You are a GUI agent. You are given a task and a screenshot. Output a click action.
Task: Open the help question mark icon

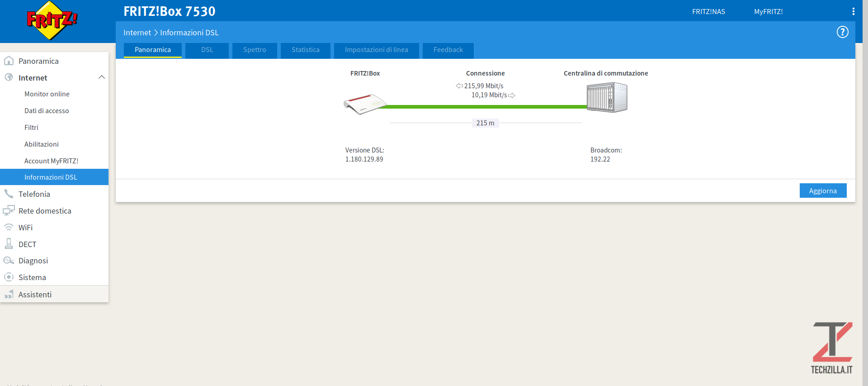tap(842, 32)
